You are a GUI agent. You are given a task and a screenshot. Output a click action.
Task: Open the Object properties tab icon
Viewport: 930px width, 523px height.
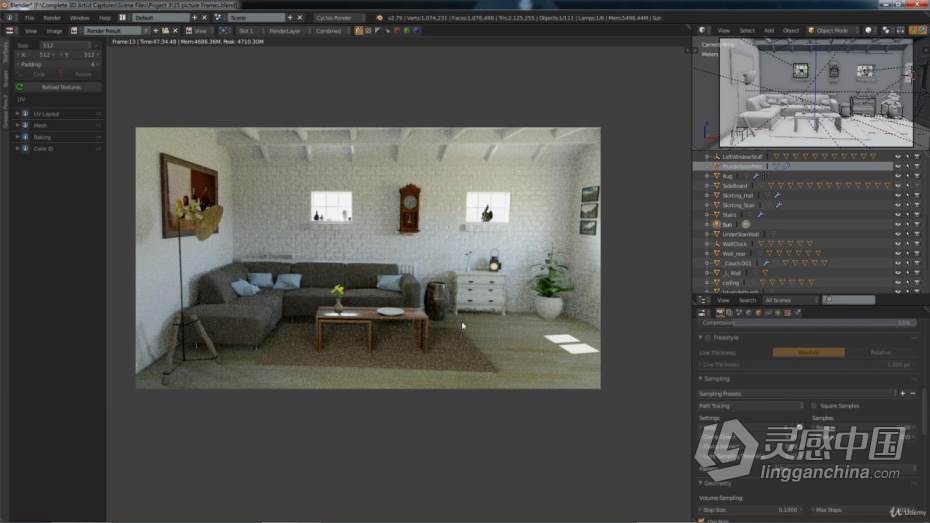tap(758, 313)
